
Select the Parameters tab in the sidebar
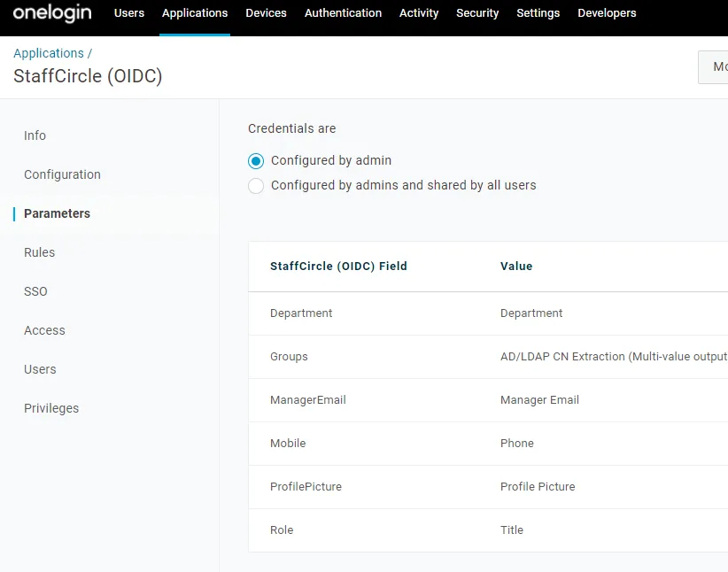point(57,213)
